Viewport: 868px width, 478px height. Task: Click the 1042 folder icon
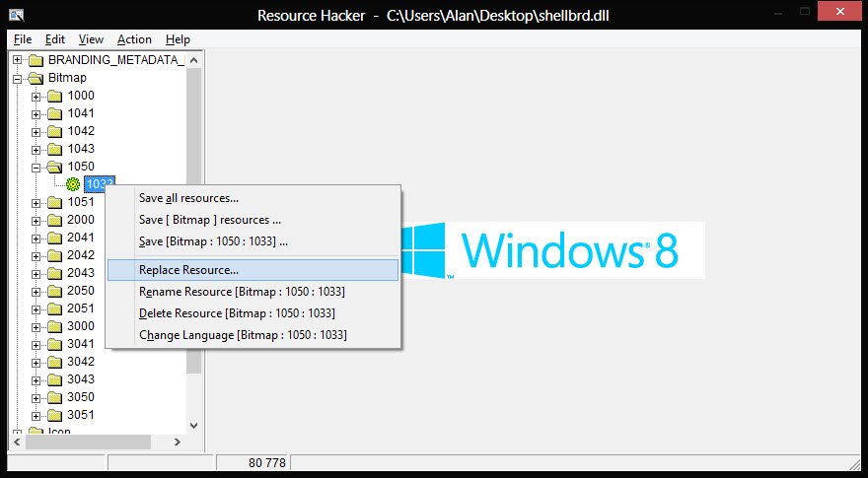[54, 132]
